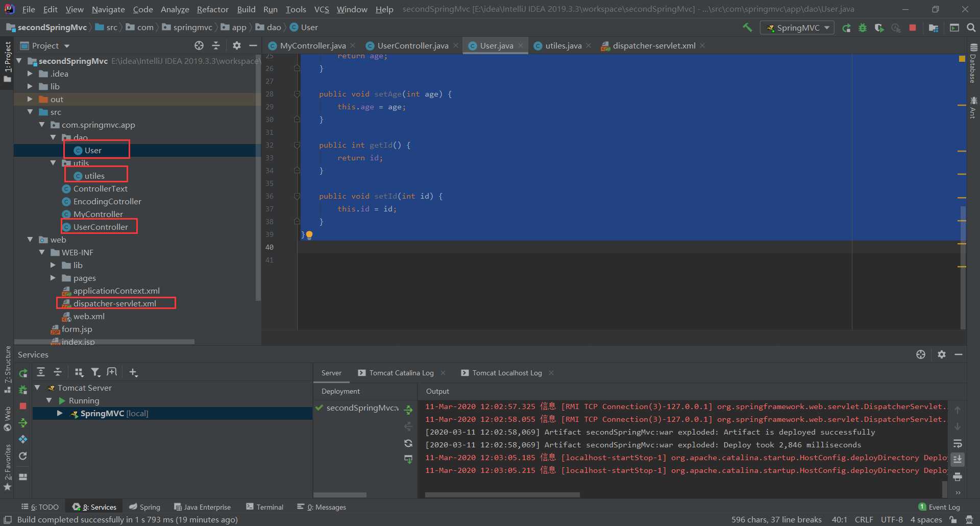980x526 pixels.
Task: Stop the running server via red square in top toolbar
Action: click(913, 28)
